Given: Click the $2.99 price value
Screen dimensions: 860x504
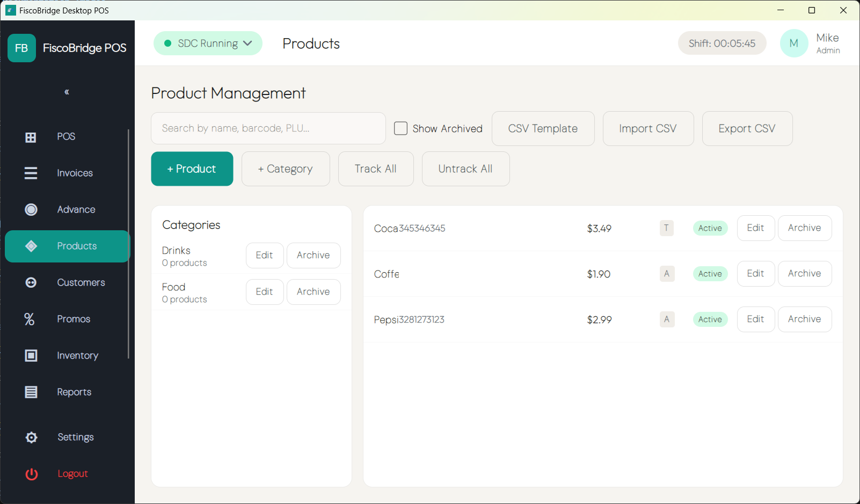Looking at the screenshot, I should [599, 319].
